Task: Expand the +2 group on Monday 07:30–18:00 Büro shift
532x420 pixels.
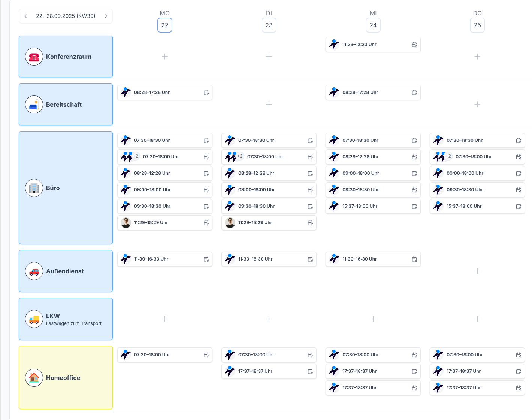Action: tap(136, 156)
